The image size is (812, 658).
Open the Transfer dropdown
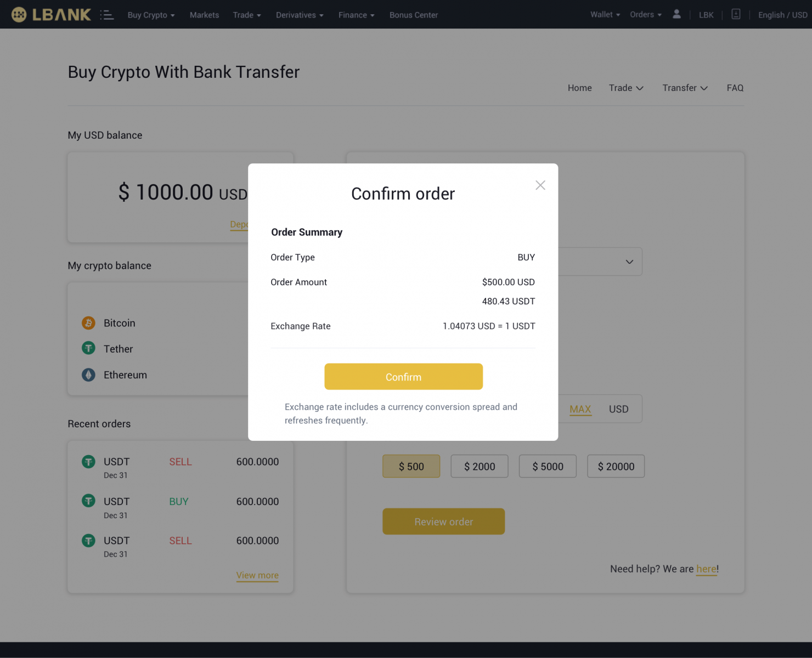684,88
